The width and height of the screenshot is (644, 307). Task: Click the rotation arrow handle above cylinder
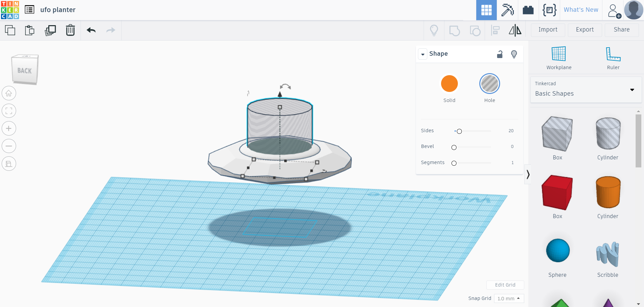click(x=285, y=87)
